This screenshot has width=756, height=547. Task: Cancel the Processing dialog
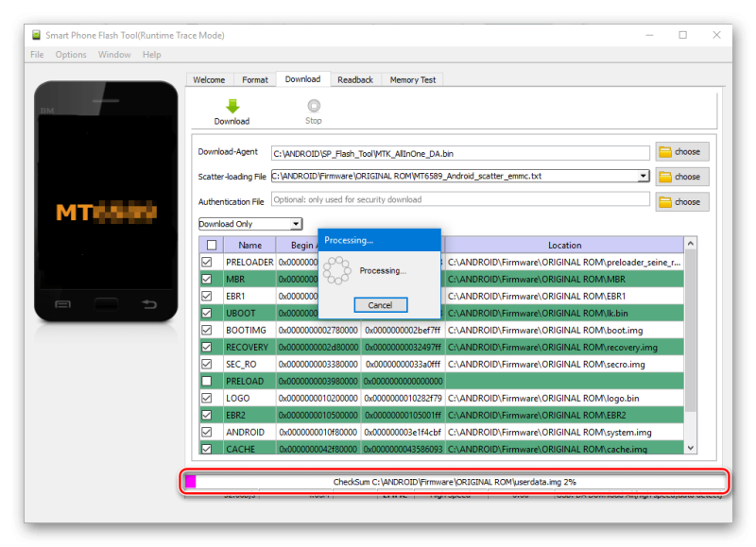(x=380, y=305)
